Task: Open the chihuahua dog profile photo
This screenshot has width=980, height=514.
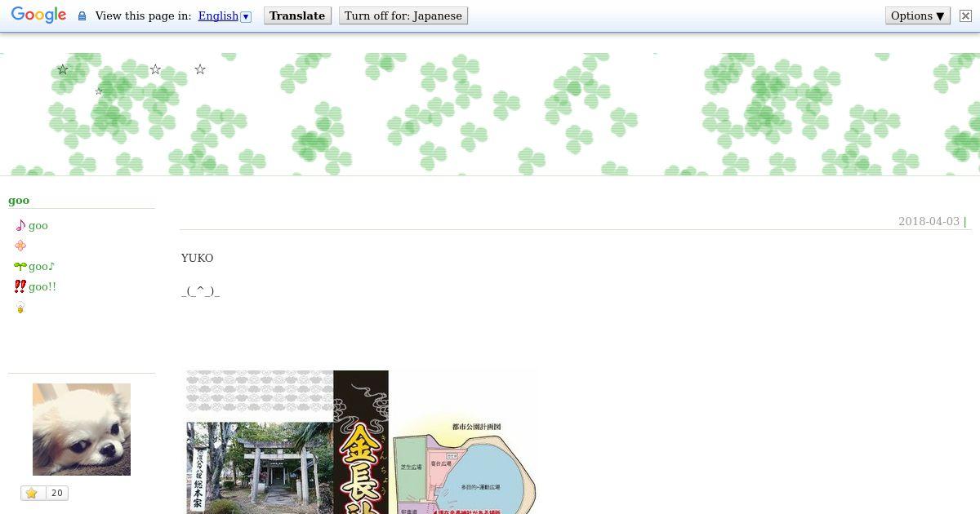Action: [x=82, y=429]
